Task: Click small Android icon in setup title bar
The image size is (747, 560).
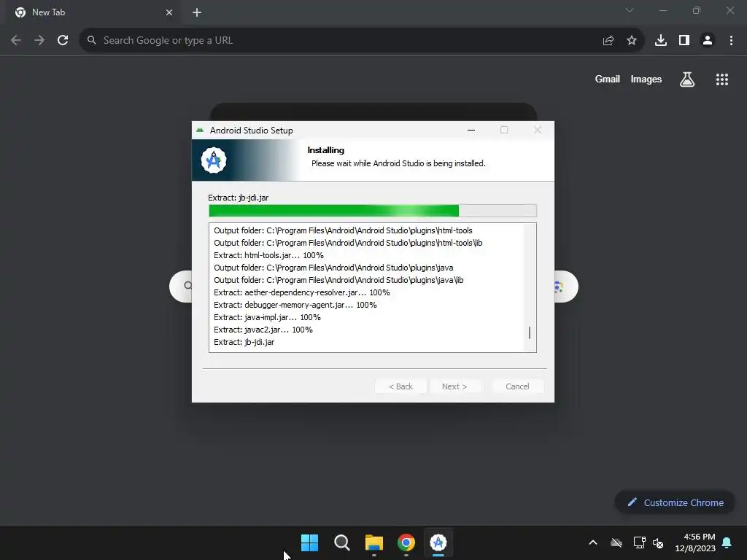Action: click(x=200, y=130)
